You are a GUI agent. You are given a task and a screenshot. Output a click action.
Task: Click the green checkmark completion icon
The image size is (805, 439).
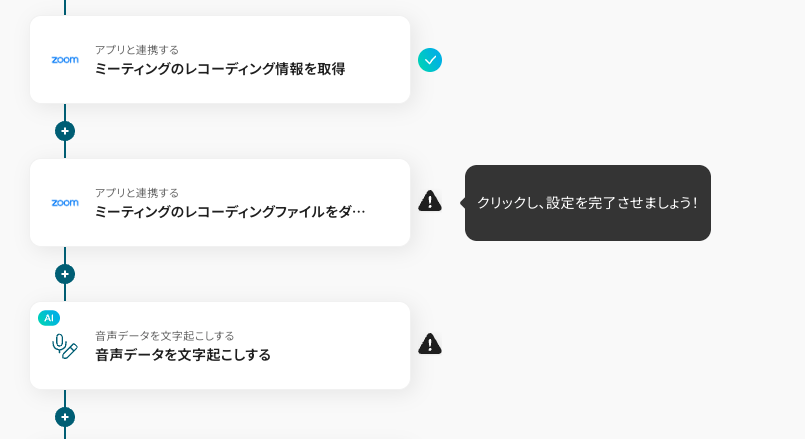tap(430, 60)
